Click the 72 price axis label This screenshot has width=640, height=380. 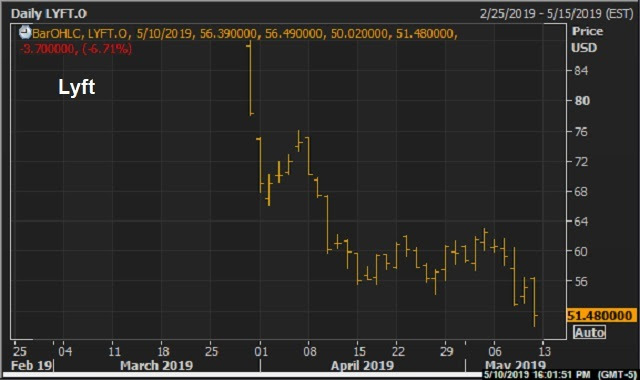click(x=581, y=162)
